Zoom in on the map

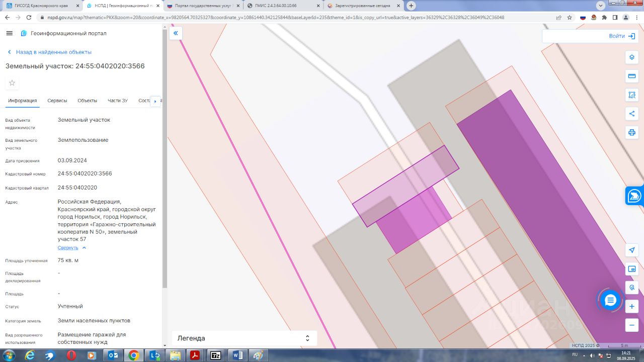[632, 306]
